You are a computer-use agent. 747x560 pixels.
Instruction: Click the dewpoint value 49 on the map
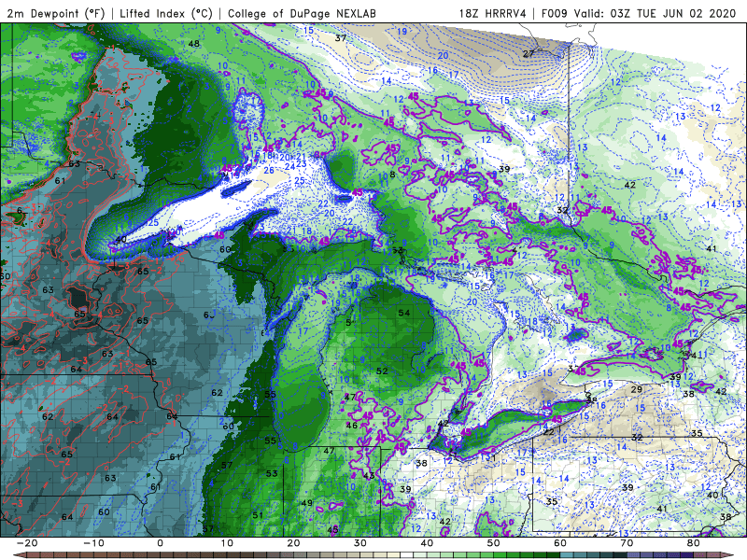(x=307, y=503)
